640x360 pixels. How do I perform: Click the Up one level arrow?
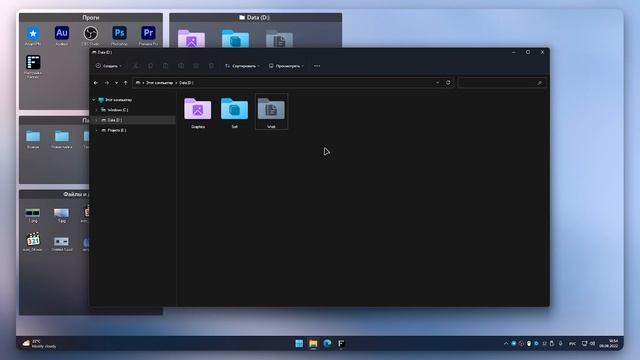pyautogui.click(x=126, y=83)
